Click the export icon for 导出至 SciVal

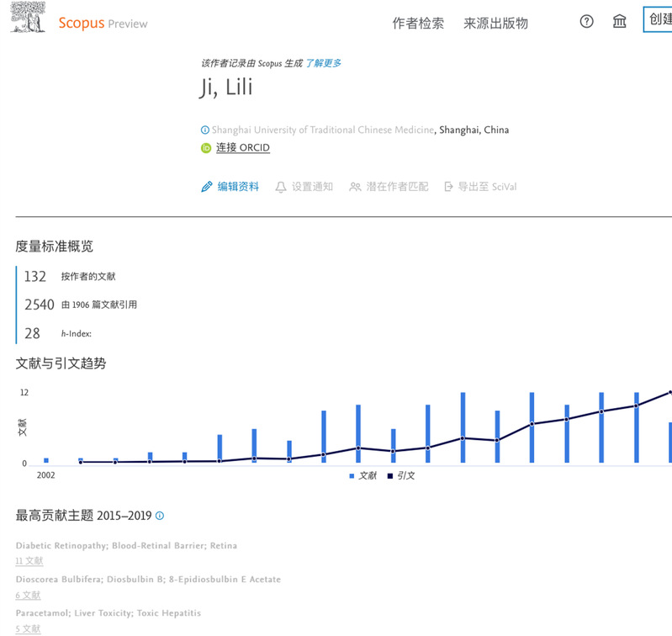click(449, 187)
